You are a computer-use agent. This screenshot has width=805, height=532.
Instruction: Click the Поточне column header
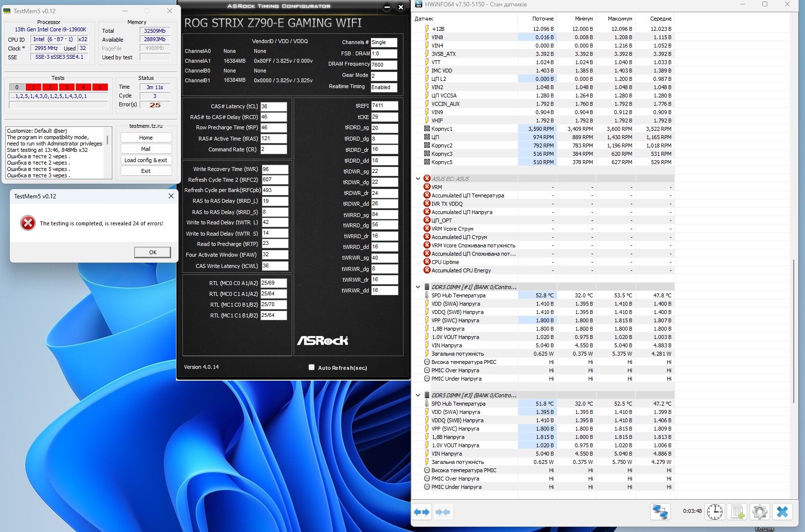(537, 19)
